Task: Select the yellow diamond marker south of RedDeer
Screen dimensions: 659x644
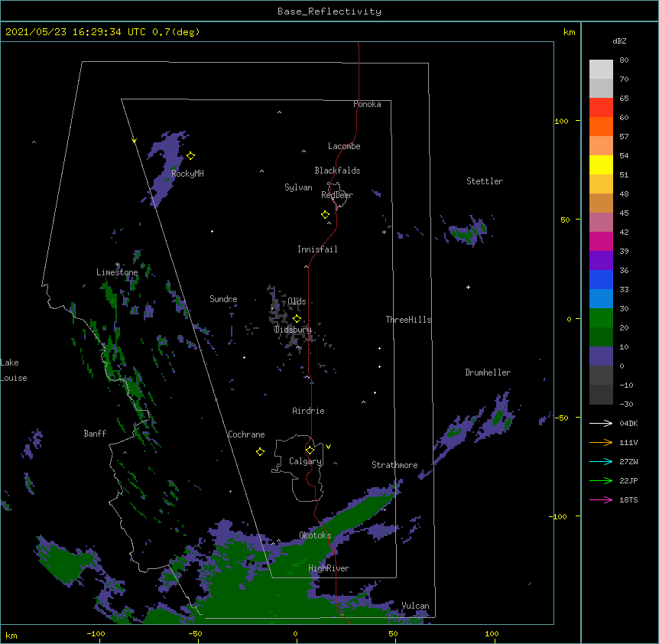Action: coord(326,215)
